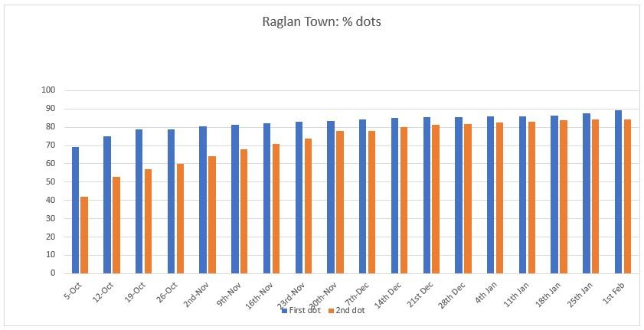Select the blue First dot legend swatch

(x=283, y=311)
